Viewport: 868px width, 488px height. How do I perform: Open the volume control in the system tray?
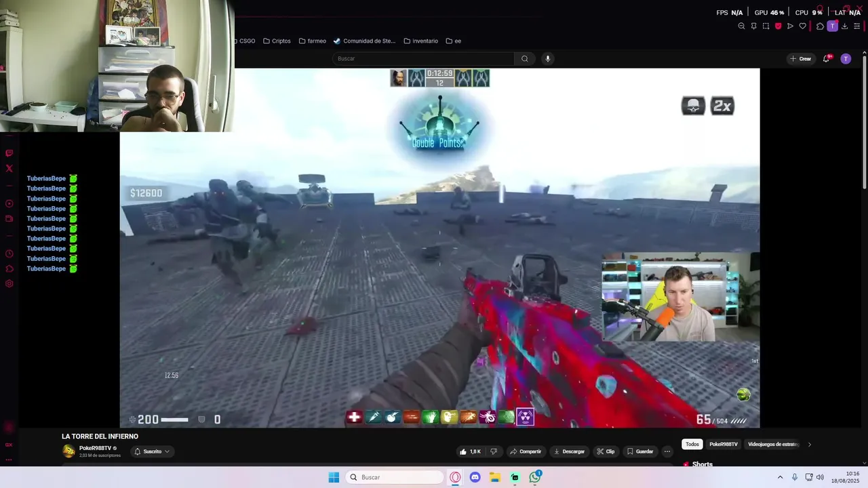[x=820, y=477]
